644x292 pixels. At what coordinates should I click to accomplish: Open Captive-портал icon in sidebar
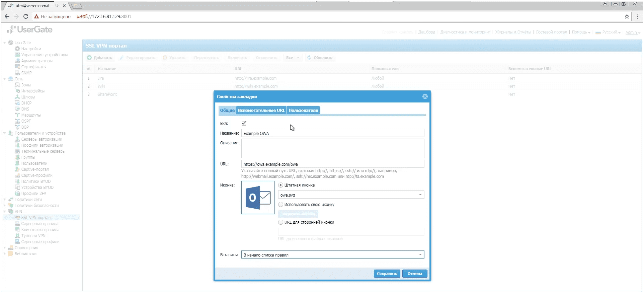tap(17, 169)
